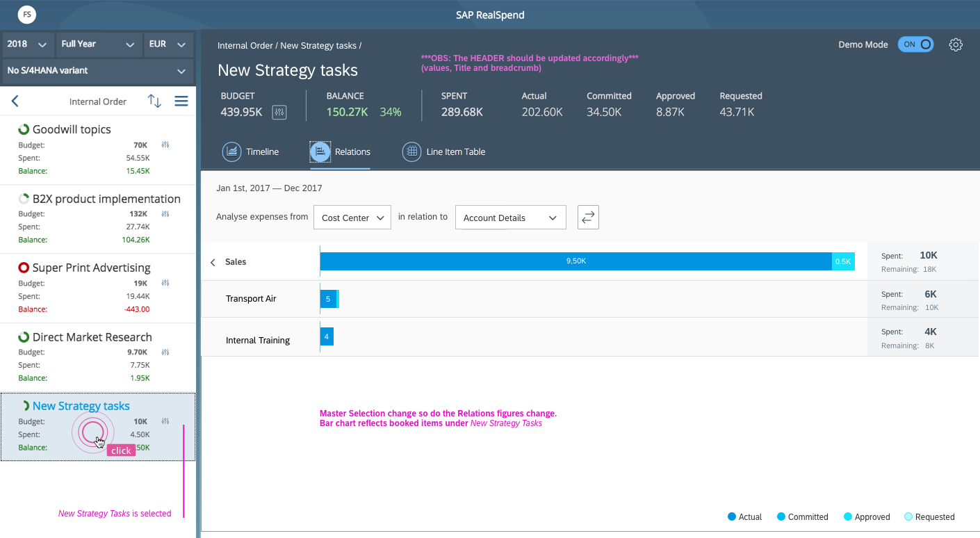Toggle Demo Mode switch off
Viewport: 980px width, 538px height.
[915, 44]
